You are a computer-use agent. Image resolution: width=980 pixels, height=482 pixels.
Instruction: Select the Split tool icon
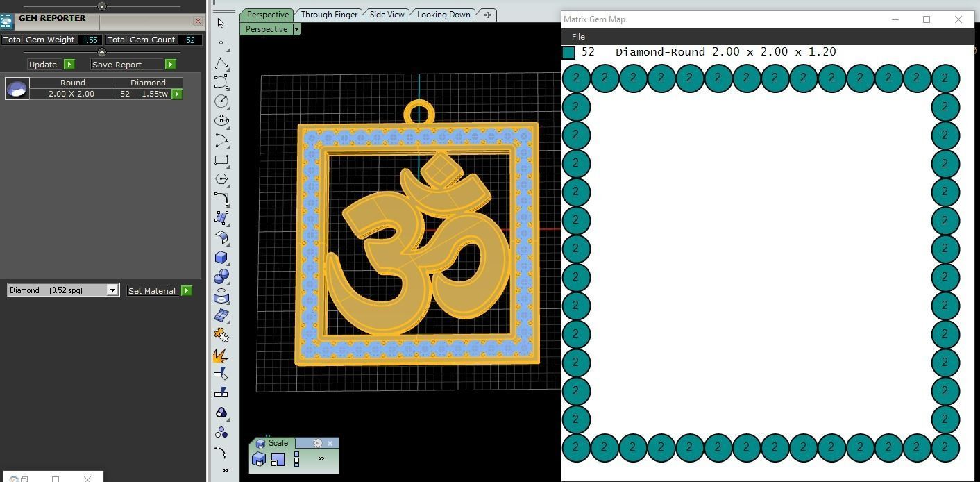pos(221,393)
